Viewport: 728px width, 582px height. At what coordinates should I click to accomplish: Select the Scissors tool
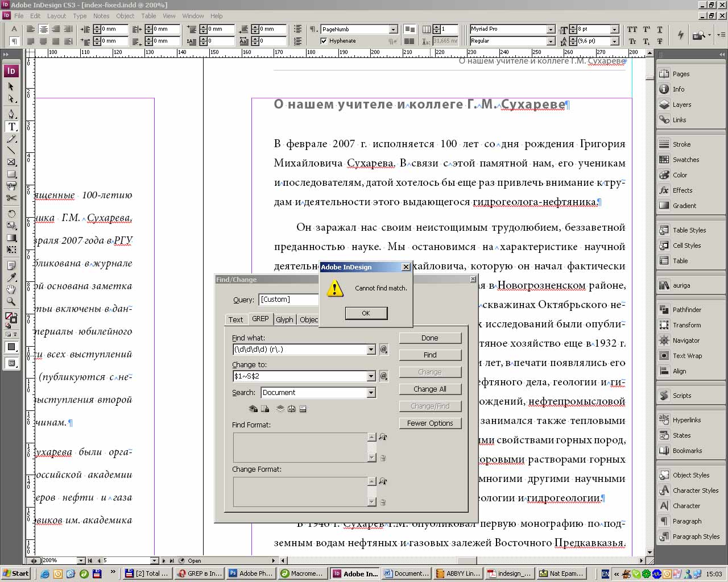click(x=11, y=198)
